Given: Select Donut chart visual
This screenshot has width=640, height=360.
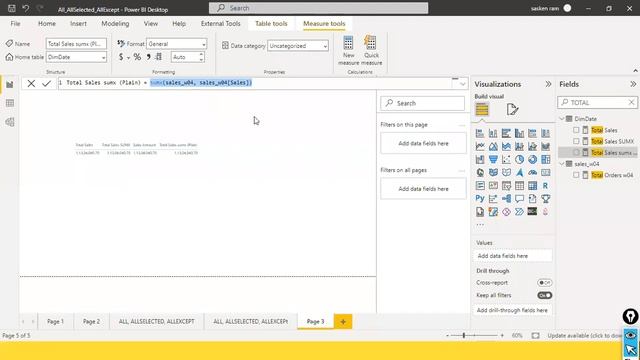Looking at the screenshot, I should 532,159.
